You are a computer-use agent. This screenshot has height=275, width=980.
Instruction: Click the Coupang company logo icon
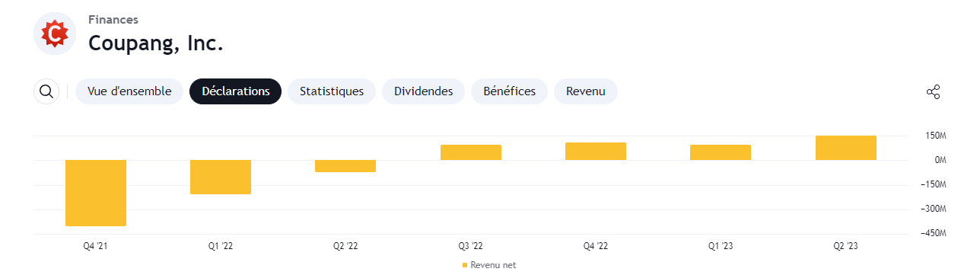coord(55,34)
